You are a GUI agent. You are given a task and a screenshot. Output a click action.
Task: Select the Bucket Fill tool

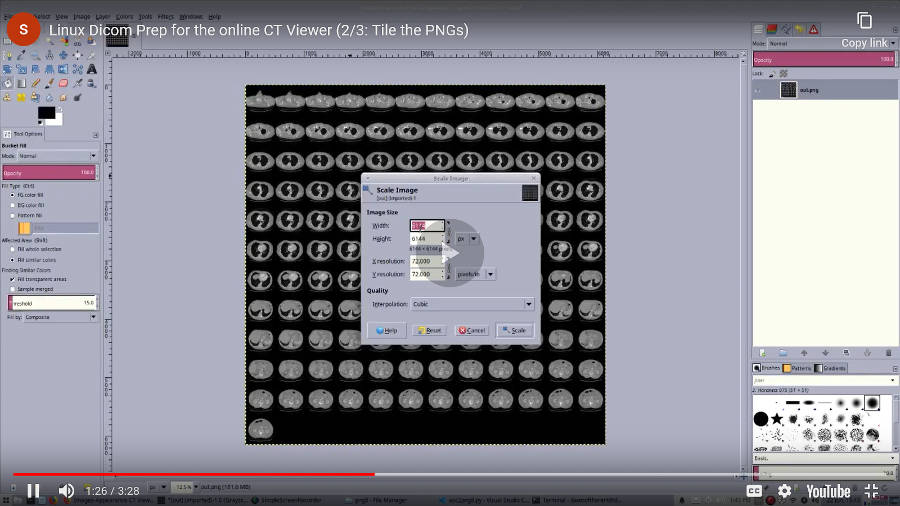[x=7, y=83]
